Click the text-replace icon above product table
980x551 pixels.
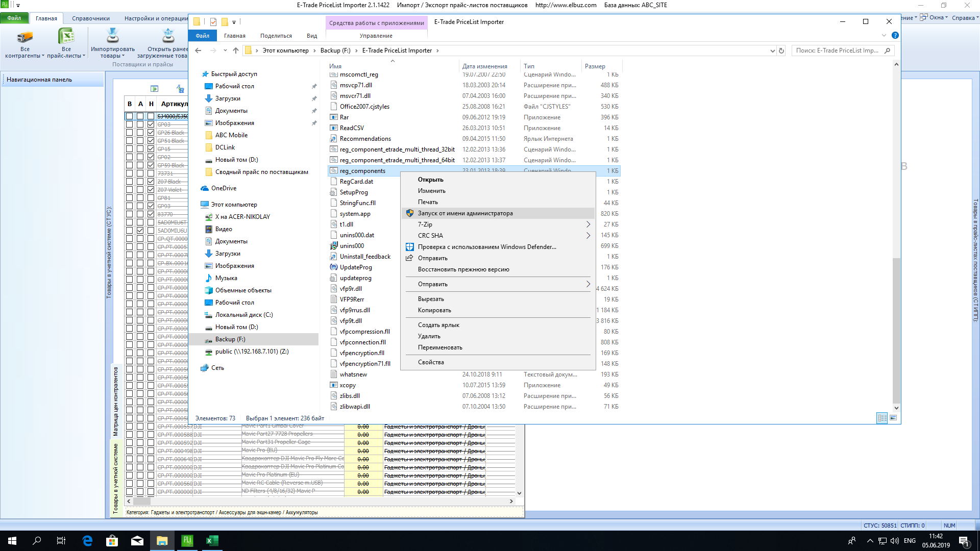[x=180, y=89]
